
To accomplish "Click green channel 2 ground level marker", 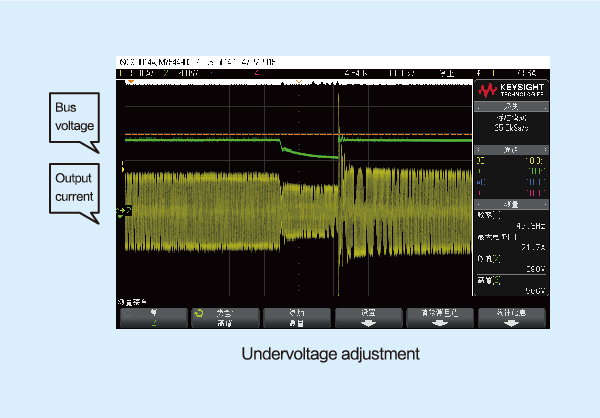I will pyautogui.click(x=124, y=211).
